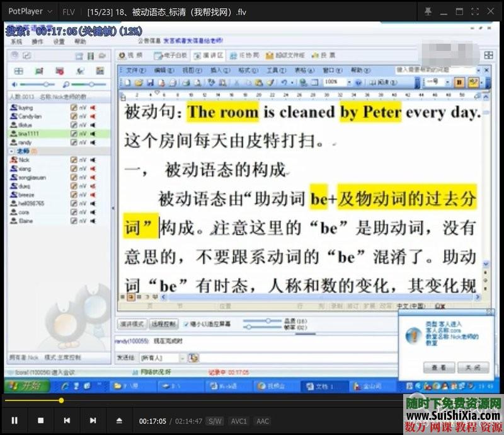Click the Save icon on Word's toolbar
The width and height of the screenshot is (504, 435).
point(150,82)
